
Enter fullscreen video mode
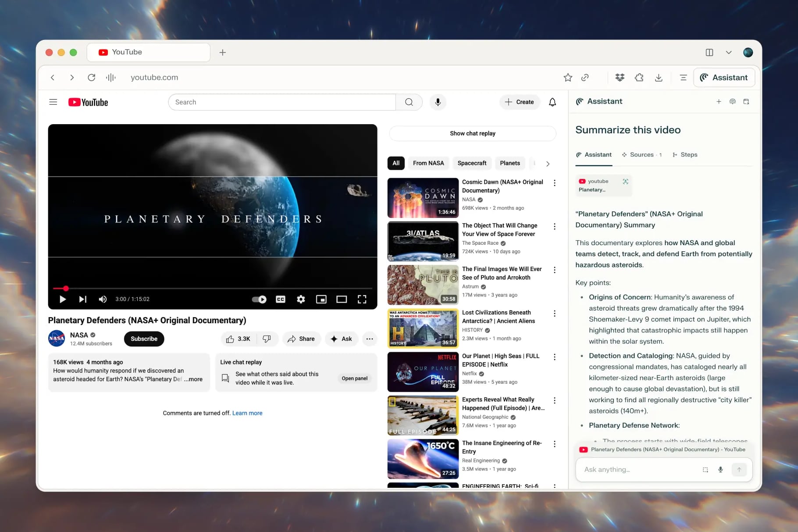tap(362, 299)
